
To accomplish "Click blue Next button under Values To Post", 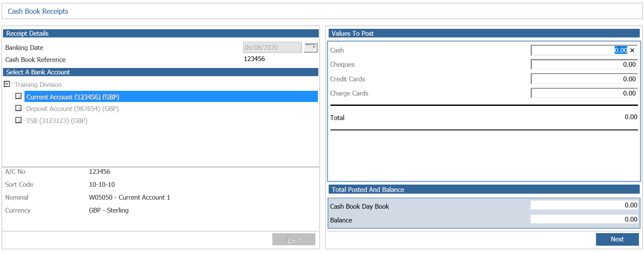I will [x=617, y=239].
